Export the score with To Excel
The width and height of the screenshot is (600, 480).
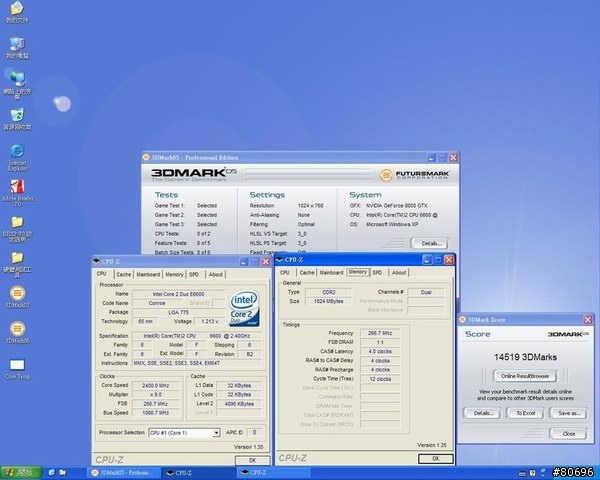click(x=525, y=413)
